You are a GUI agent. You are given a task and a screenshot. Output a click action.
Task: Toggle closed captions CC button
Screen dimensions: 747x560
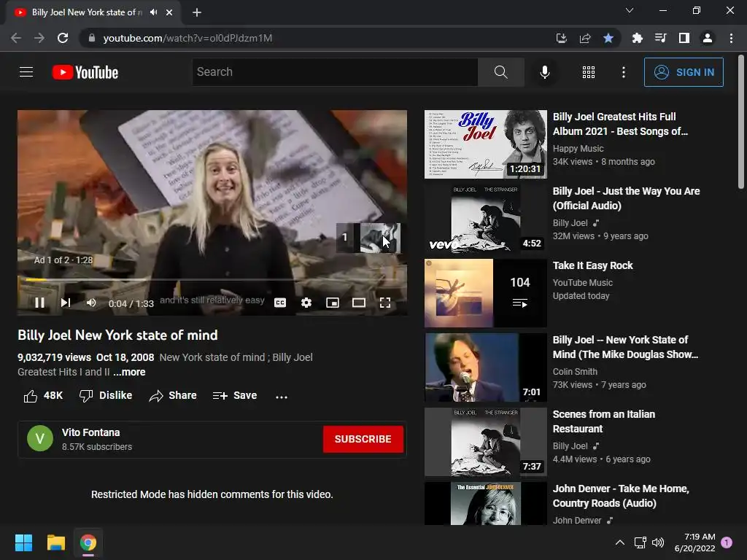tap(280, 303)
